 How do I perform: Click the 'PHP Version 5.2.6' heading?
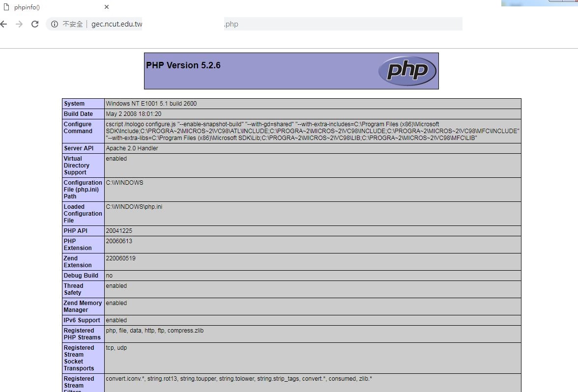[183, 65]
